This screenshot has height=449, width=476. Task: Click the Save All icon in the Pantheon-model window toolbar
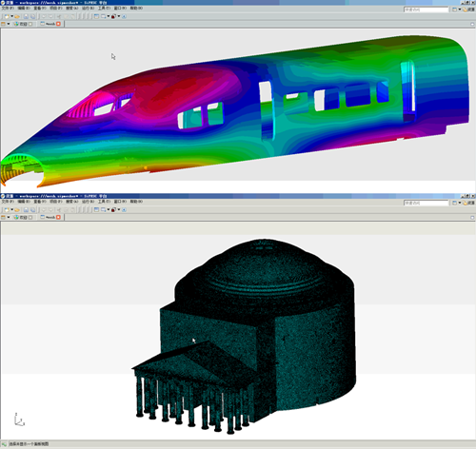(32, 209)
